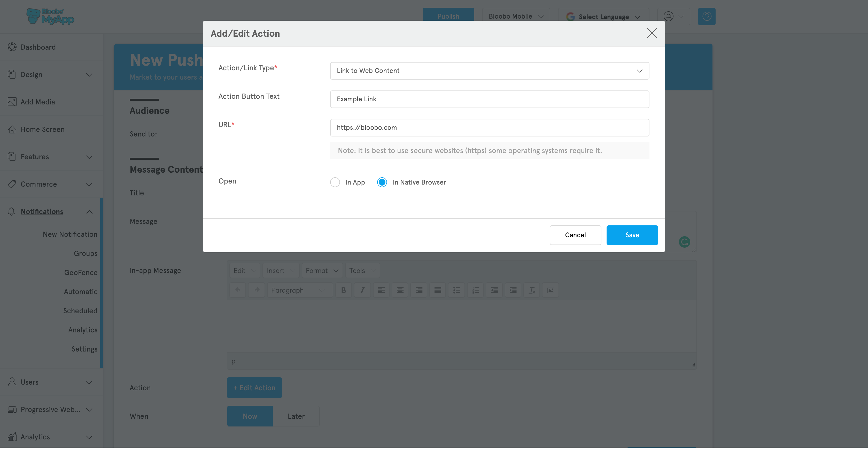This screenshot has width=868, height=473.
Task: Open the editor Insert menu
Action: (x=281, y=271)
